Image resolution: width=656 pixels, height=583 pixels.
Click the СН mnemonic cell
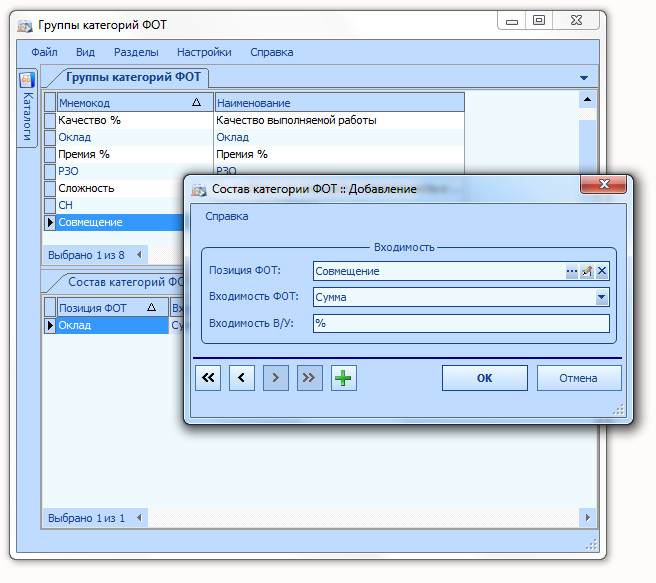click(x=120, y=205)
